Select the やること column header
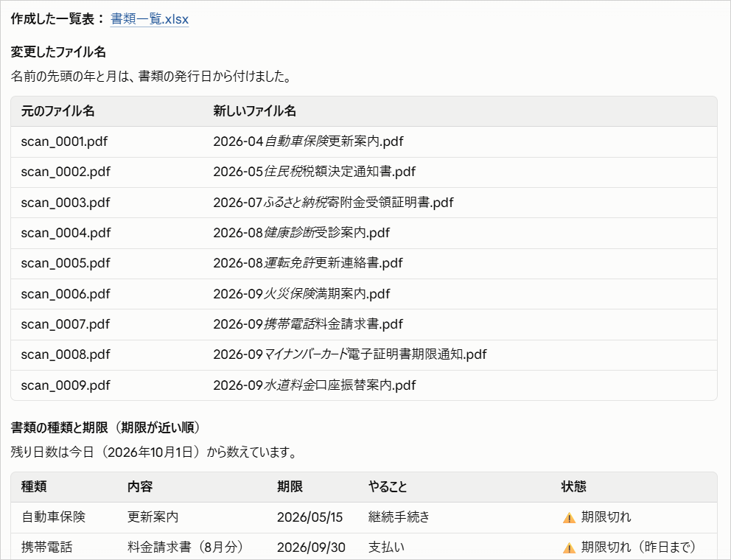 pyautogui.click(x=388, y=487)
